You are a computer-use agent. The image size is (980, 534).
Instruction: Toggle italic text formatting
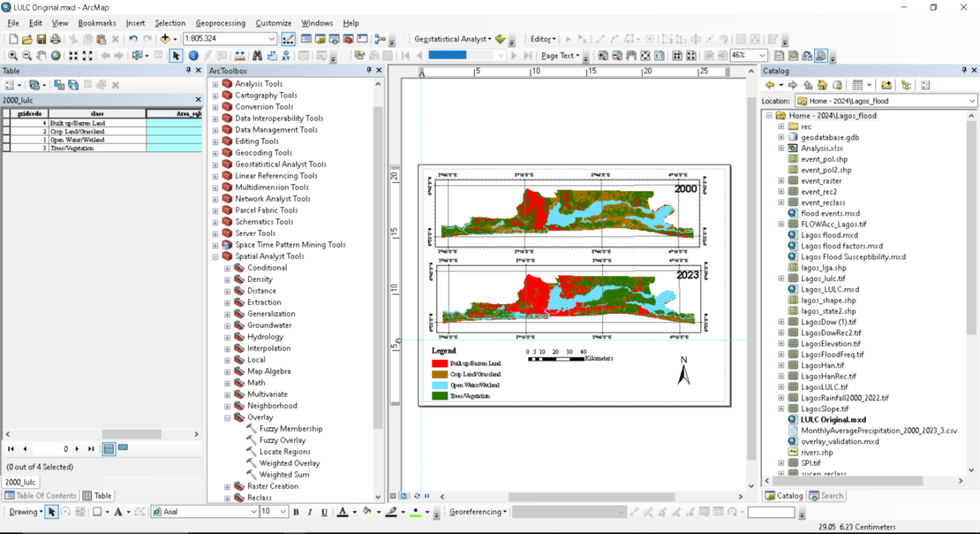310,512
